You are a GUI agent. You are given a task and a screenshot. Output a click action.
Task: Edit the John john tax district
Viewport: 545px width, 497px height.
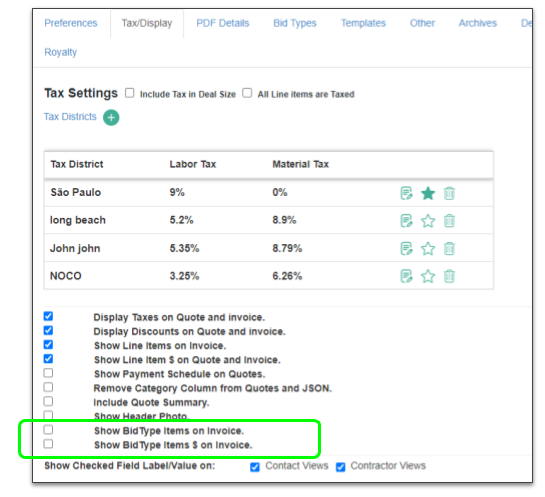tap(406, 248)
